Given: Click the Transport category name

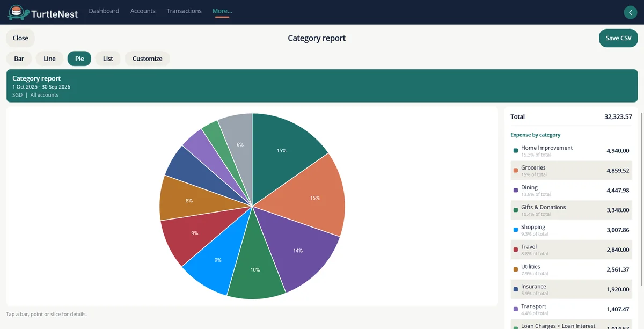Looking at the screenshot, I should click(x=533, y=306).
